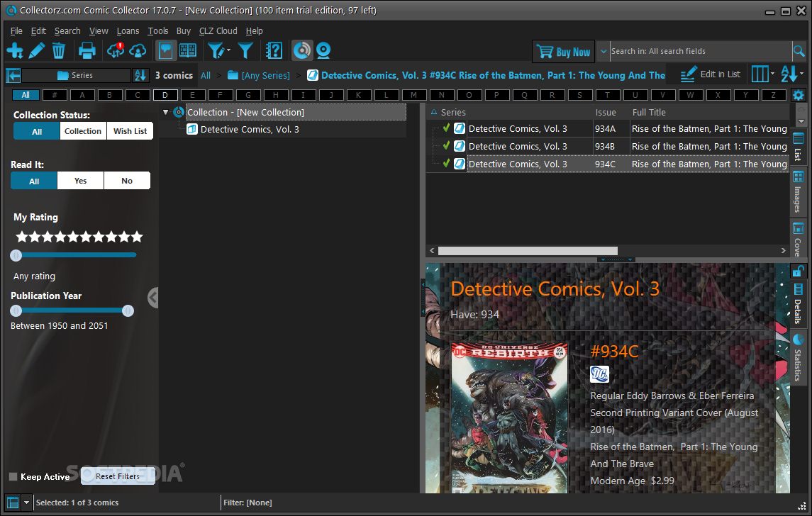This screenshot has width=812, height=516.
Task: Click the back arrow folder panel icon
Action: click(13, 76)
